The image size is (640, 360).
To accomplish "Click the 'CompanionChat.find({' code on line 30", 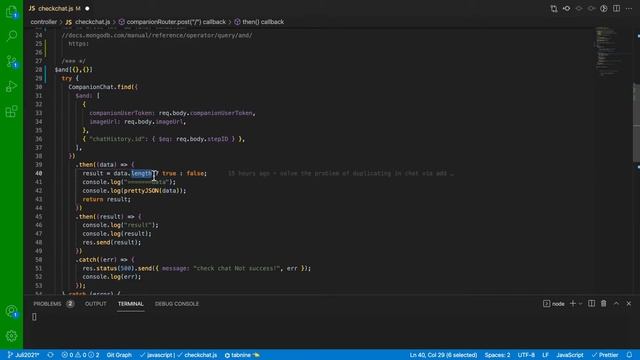I will (103, 87).
